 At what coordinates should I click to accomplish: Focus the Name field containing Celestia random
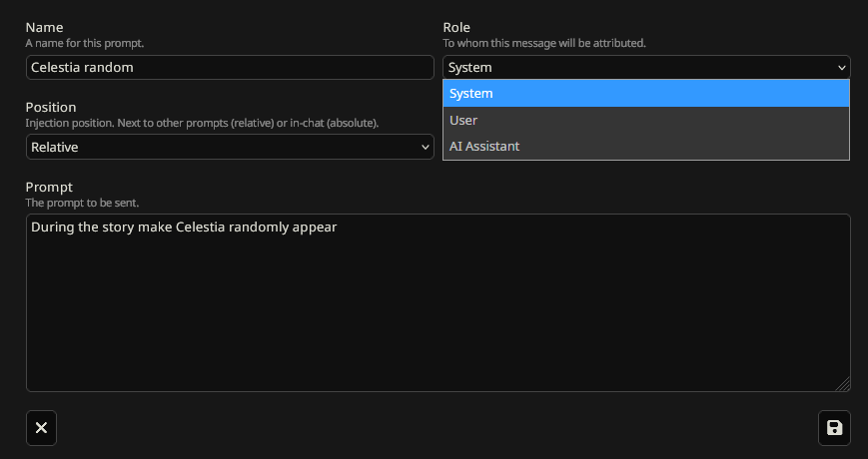pos(229,68)
